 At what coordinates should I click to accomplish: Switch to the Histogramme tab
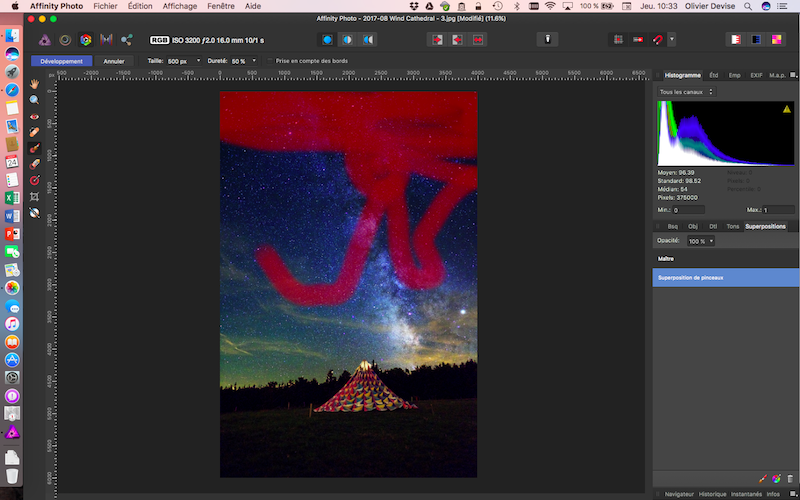(683, 75)
